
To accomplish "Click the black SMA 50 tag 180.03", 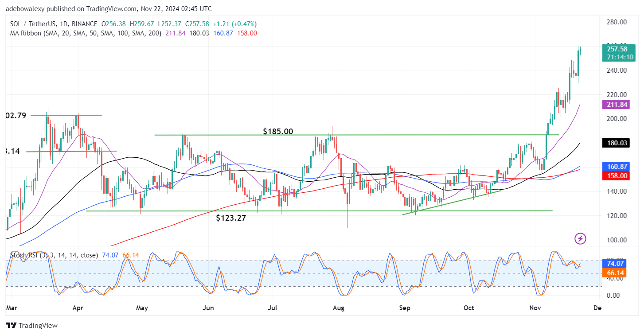I will tap(617, 143).
